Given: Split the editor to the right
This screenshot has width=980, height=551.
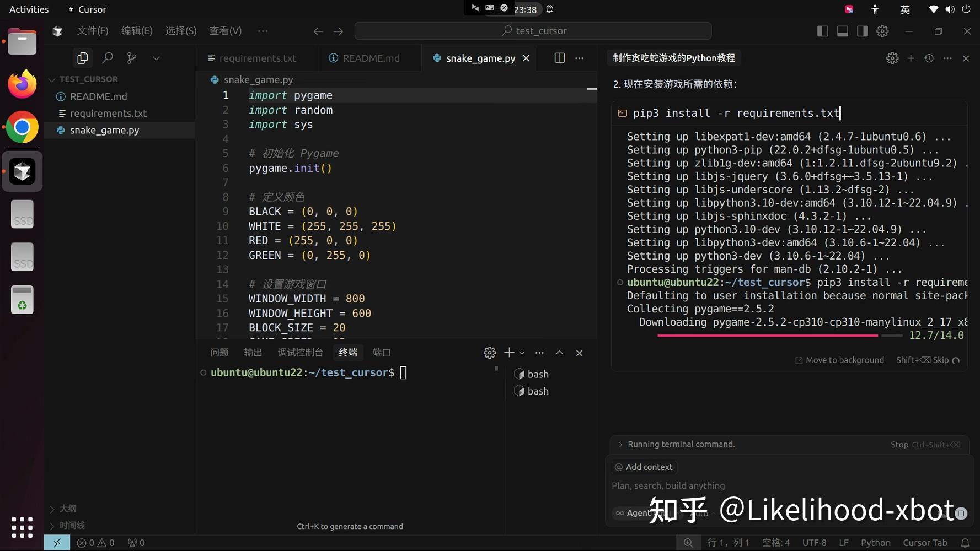Looking at the screenshot, I should tap(559, 58).
